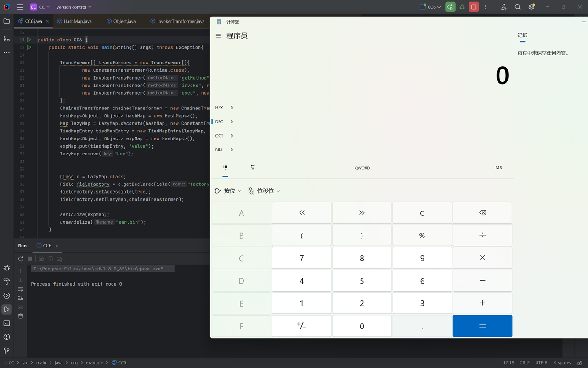Click the divide ÷ key
The width and height of the screenshot is (588, 368).
pos(482,235)
